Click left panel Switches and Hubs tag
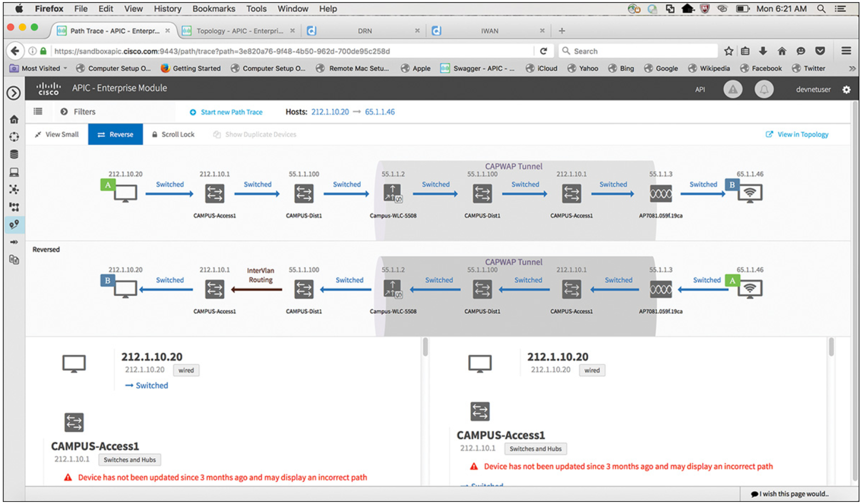The width and height of the screenshot is (863, 504). click(x=129, y=460)
